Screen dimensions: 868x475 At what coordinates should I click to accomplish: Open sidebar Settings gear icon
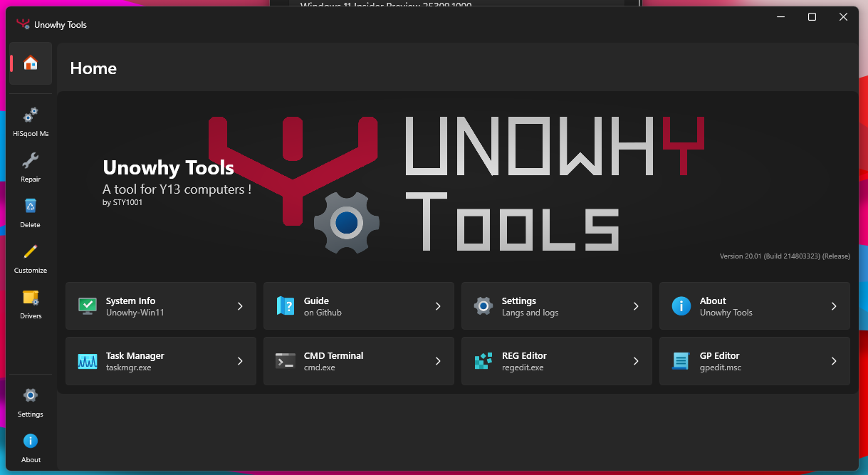pyautogui.click(x=31, y=395)
